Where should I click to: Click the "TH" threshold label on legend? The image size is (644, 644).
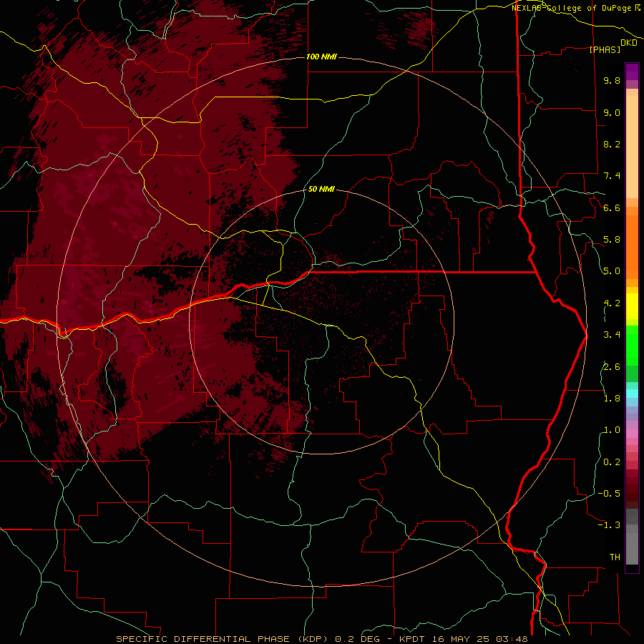[x=615, y=557]
